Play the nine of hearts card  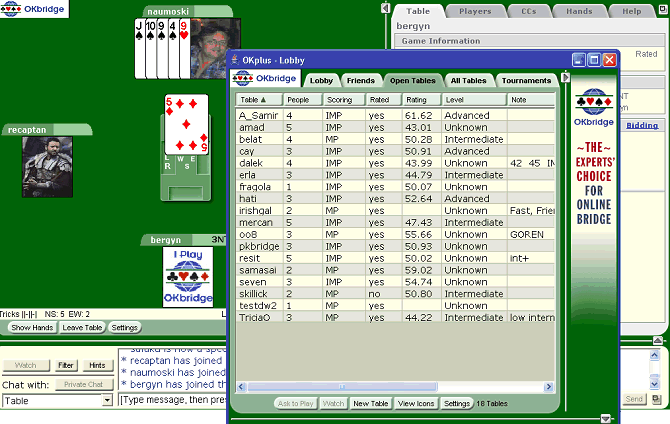point(185,48)
